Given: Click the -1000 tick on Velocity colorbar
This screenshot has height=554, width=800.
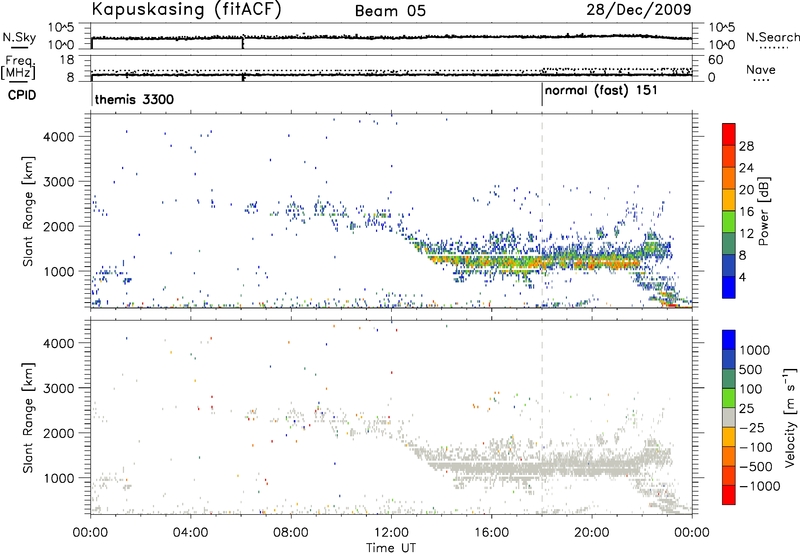Looking at the screenshot, I should tap(759, 486).
